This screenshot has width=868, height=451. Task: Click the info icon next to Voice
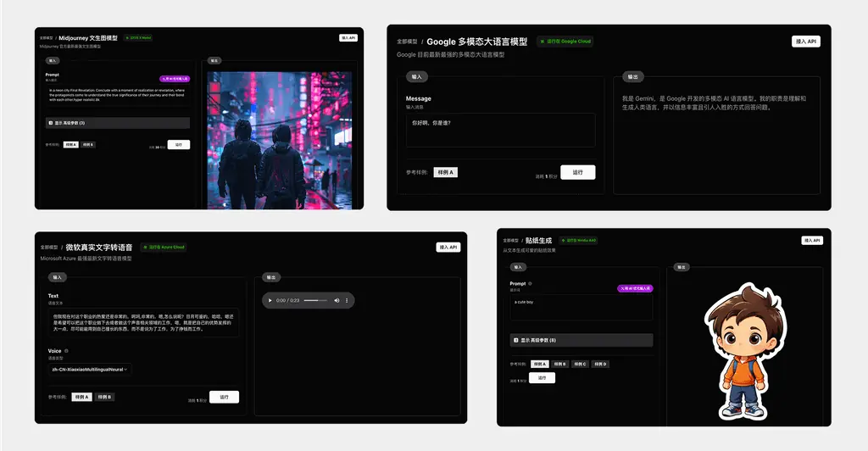(66, 351)
